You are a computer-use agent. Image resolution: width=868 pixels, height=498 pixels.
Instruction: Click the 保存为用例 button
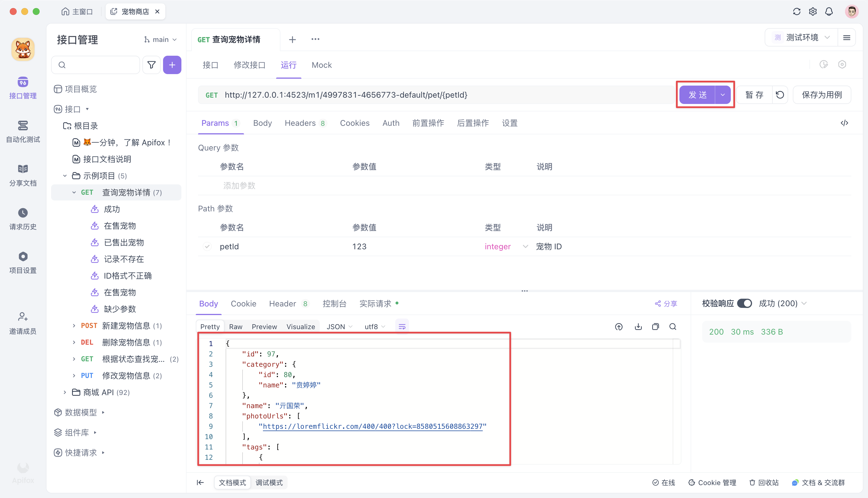[822, 95]
